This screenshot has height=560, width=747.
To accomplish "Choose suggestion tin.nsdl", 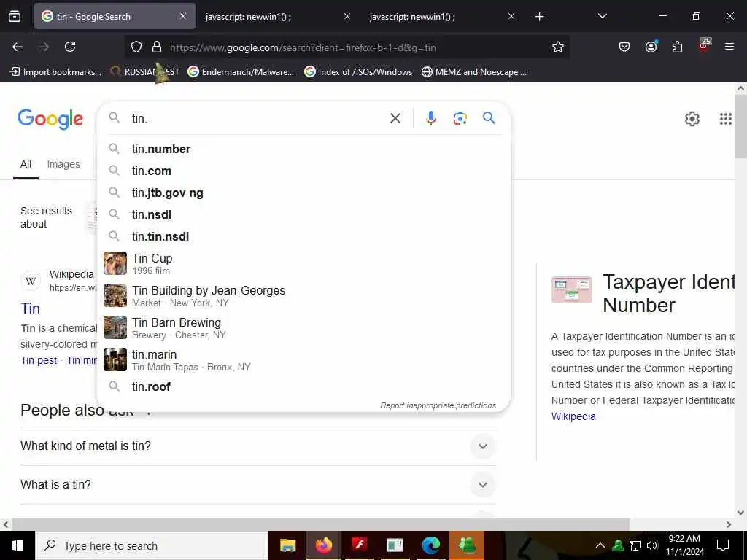I will click(303, 215).
